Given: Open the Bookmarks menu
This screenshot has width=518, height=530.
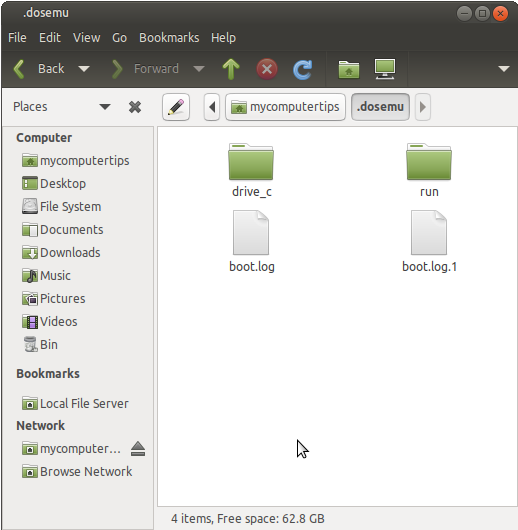Looking at the screenshot, I should (169, 38).
